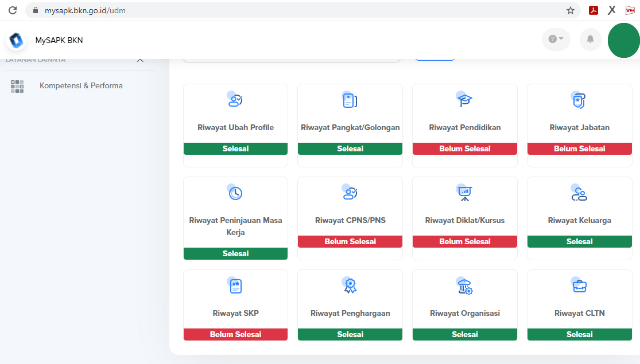Collapse the Layanan Lainnya section chevron
Screen dimensions: 640x364
click(x=141, y=60)
